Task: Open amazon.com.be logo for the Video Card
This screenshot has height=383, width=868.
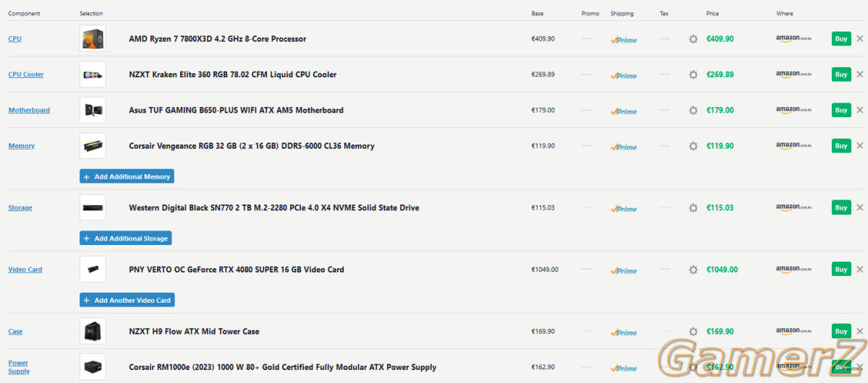Action: 793,270
